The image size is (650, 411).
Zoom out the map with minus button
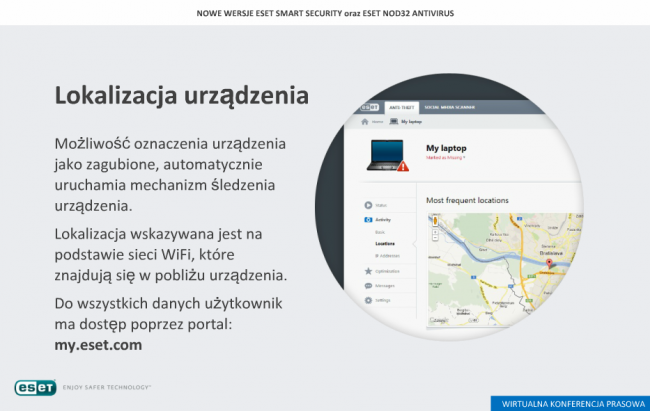point(435,238)
